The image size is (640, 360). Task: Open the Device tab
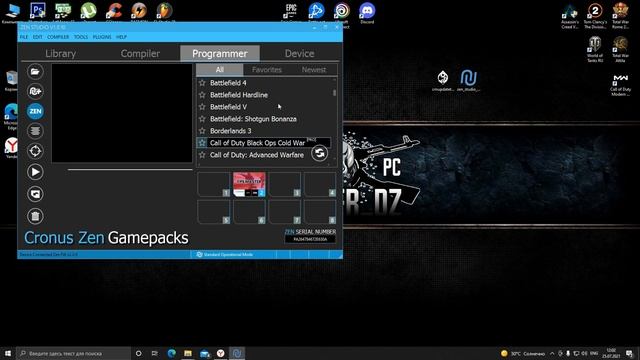click(299, 53)
